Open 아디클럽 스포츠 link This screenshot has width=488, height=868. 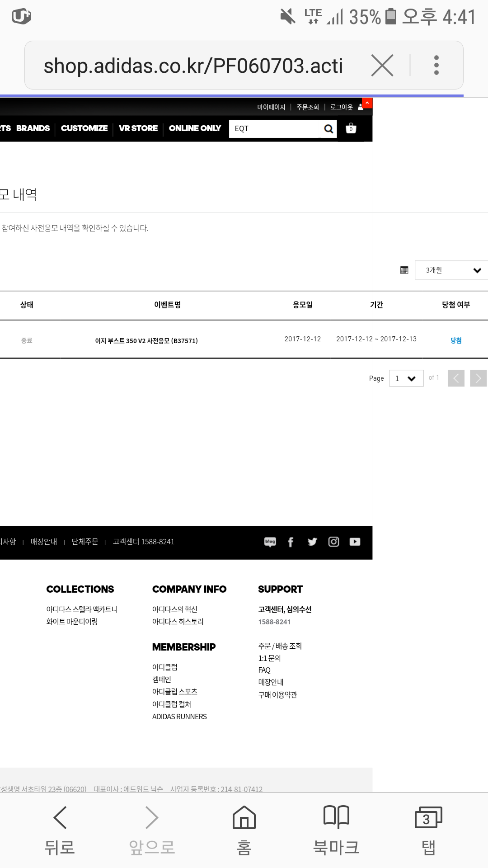point(175,692)
